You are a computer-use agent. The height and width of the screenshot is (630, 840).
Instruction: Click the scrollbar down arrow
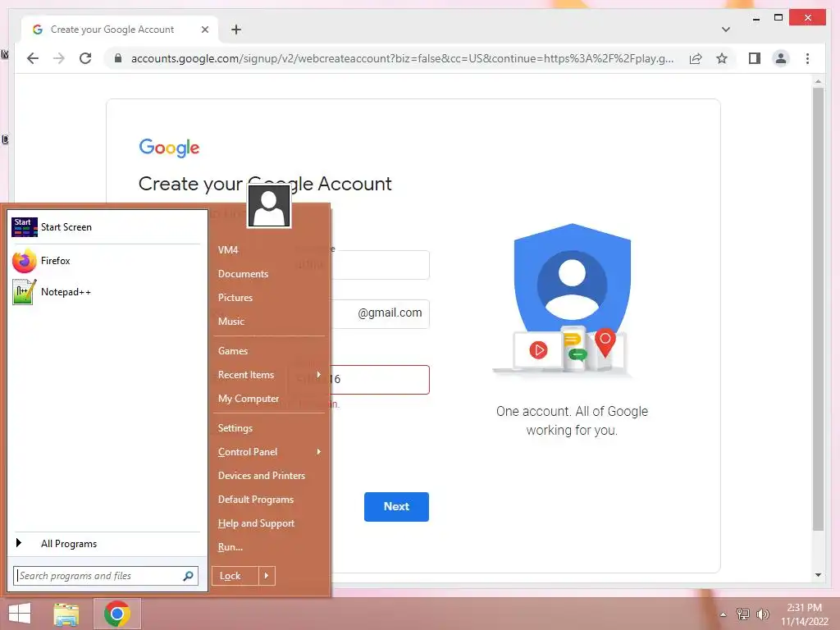(818, 575)
